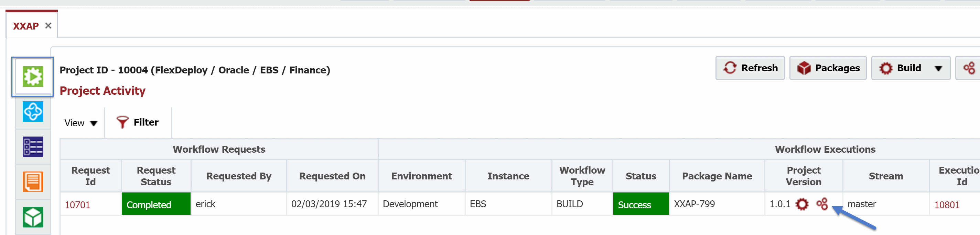
Task: Open request ID 10701 link
Action: click(78, 205)
